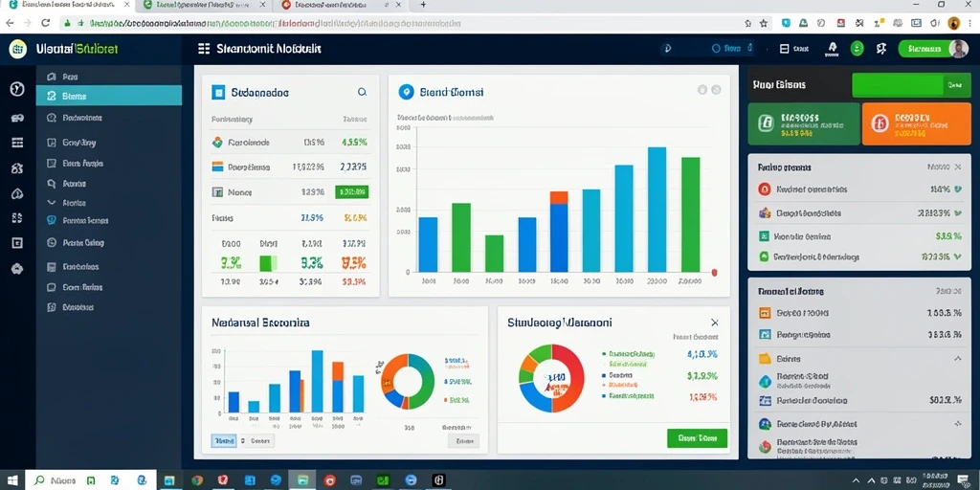Click the magnifier icon in the top-left card

coord(362,92)
